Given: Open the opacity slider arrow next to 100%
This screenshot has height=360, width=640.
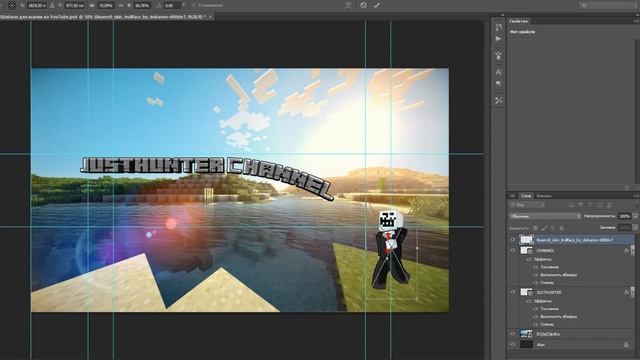Looking at the screenshot, I should point(635,216).
